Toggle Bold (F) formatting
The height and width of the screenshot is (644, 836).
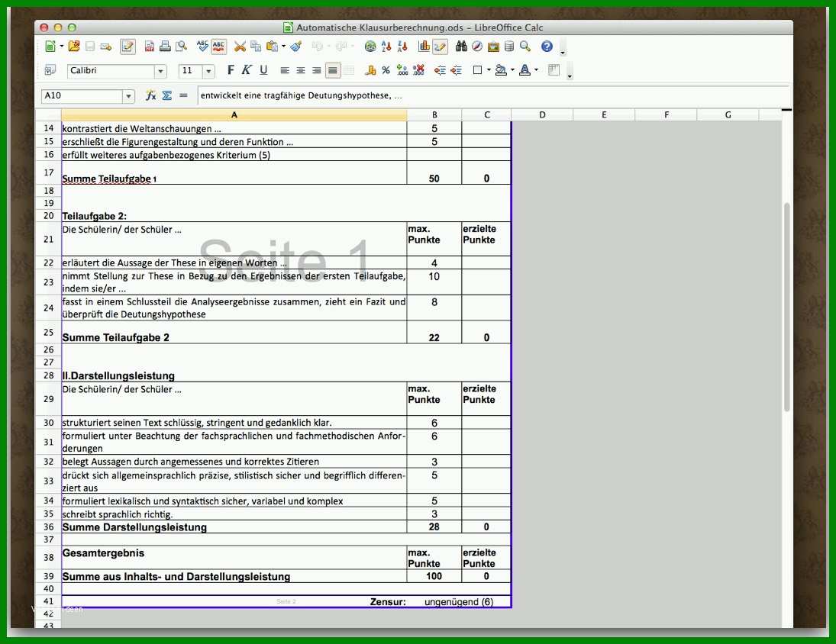pos(231,70)
